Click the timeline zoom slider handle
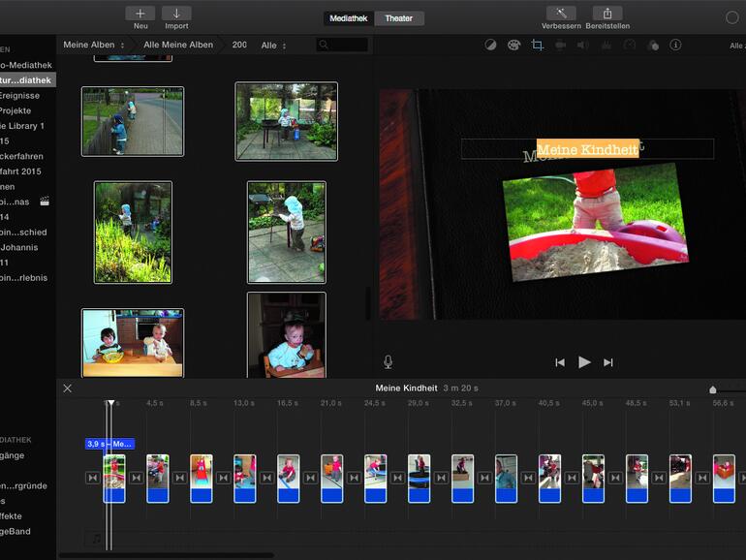Viewport: 746px width, 560px height. coord(713,389)
